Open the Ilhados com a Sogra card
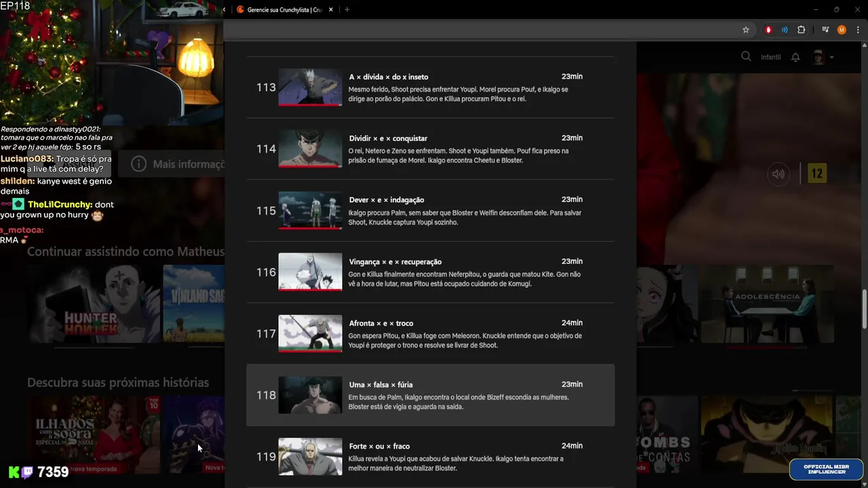 coord(95,435)
